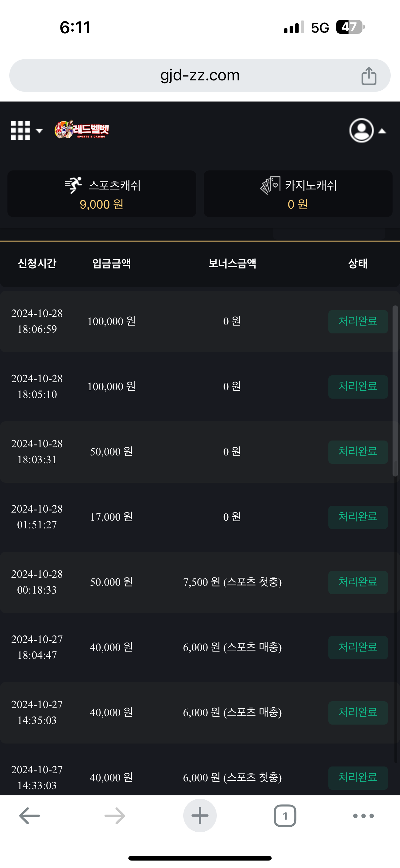This screenshot has width=400, height=868.
Task: Select the 스포츠캐쉬 balance card
Action: [x=102, y=194]
